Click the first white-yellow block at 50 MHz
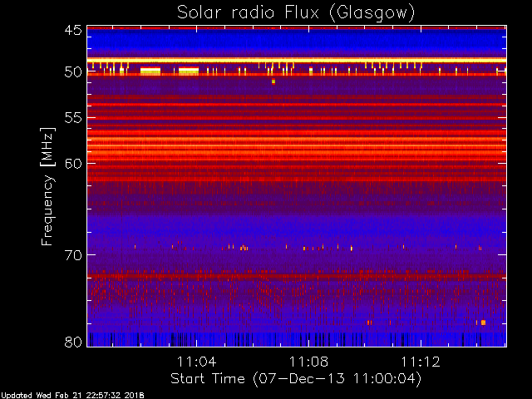The height and width of the screenshot is (399, 532). coord(150,71)
